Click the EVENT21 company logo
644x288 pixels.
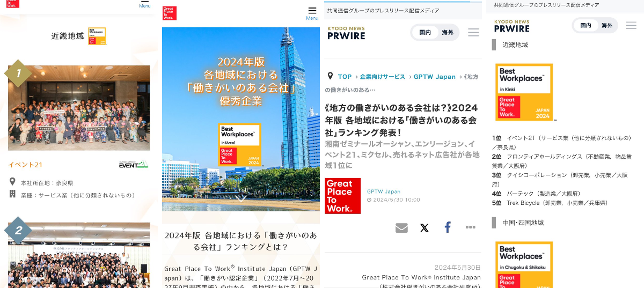[x=133, y=164]
